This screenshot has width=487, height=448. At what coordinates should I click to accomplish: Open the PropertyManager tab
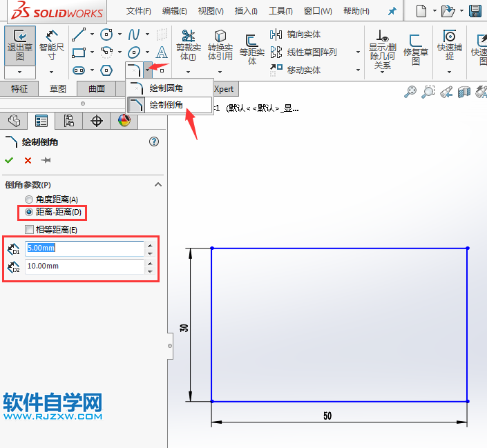tap(41, 121)
